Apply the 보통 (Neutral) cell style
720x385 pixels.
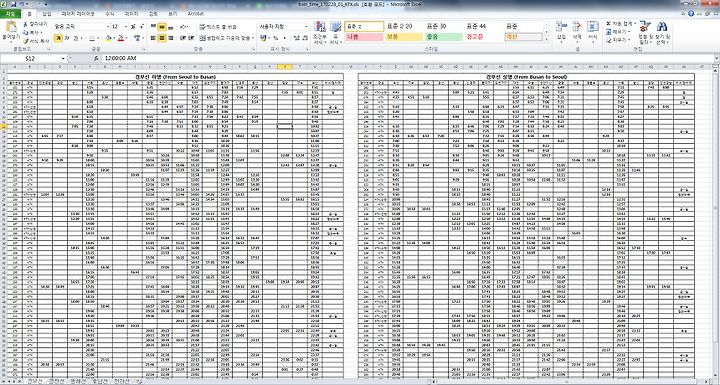point(404,37)
